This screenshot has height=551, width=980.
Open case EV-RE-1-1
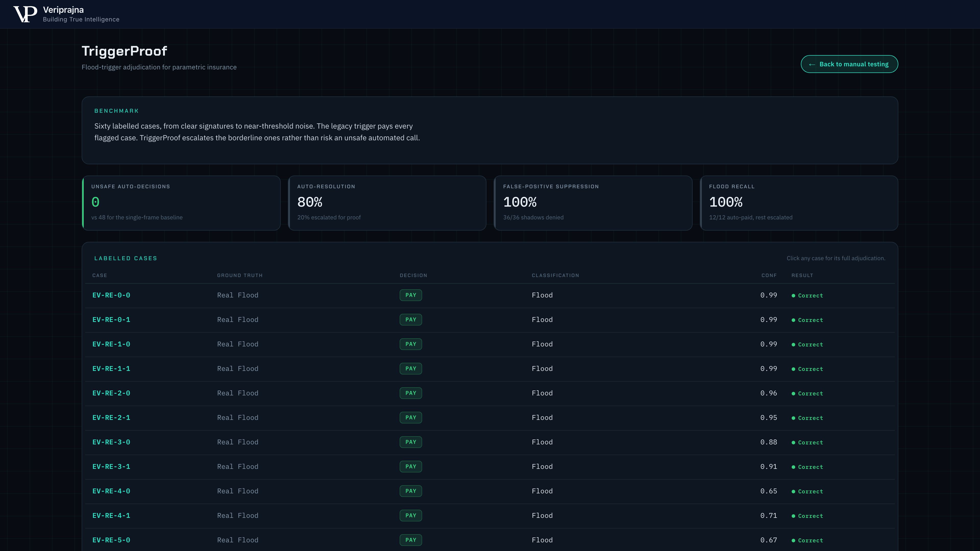[x=111, y=369]
